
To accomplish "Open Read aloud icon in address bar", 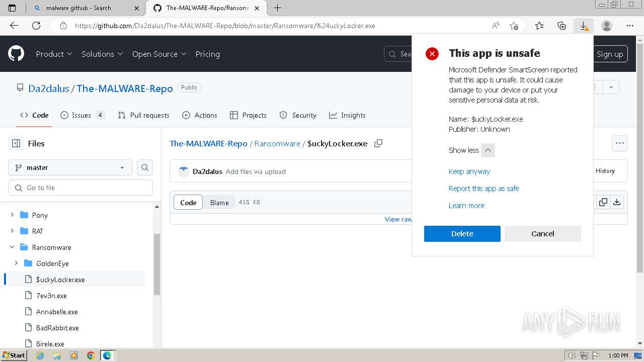I will point(496,26).
